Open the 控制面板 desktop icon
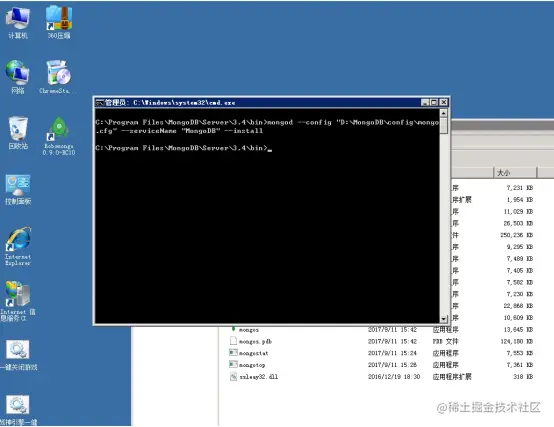554x427 pixels. pos(18,189)
